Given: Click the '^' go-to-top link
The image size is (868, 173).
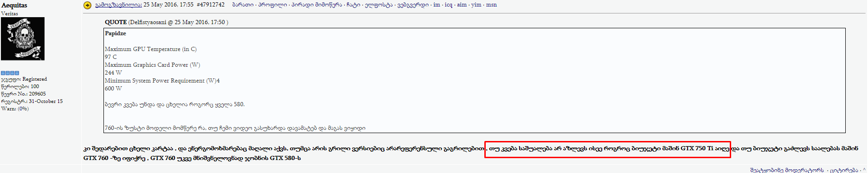Looking at the screenshot, I should [x=864, y=170].
